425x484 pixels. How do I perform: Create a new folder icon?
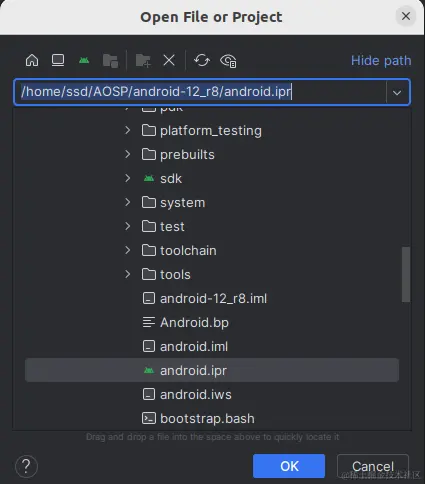point(143,61)
